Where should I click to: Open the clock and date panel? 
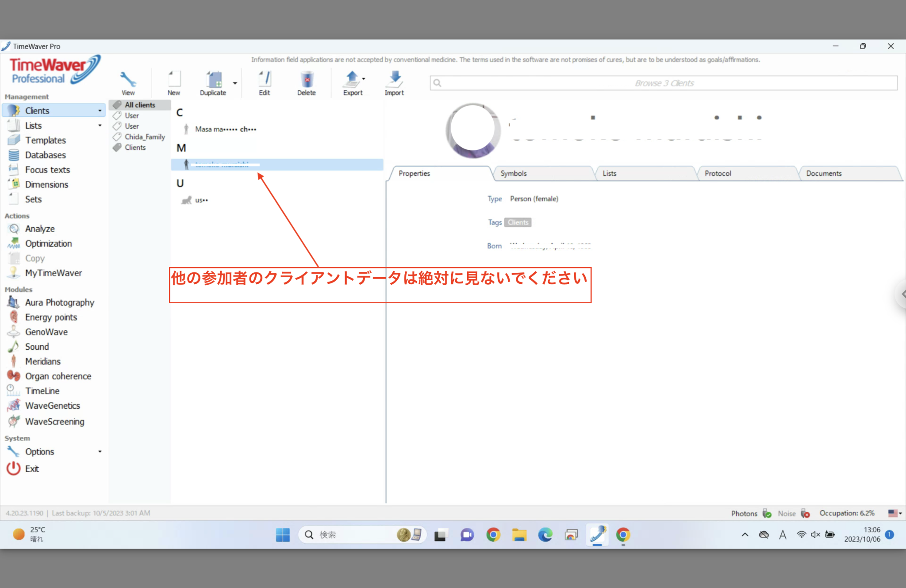click(x=862, y=535)
